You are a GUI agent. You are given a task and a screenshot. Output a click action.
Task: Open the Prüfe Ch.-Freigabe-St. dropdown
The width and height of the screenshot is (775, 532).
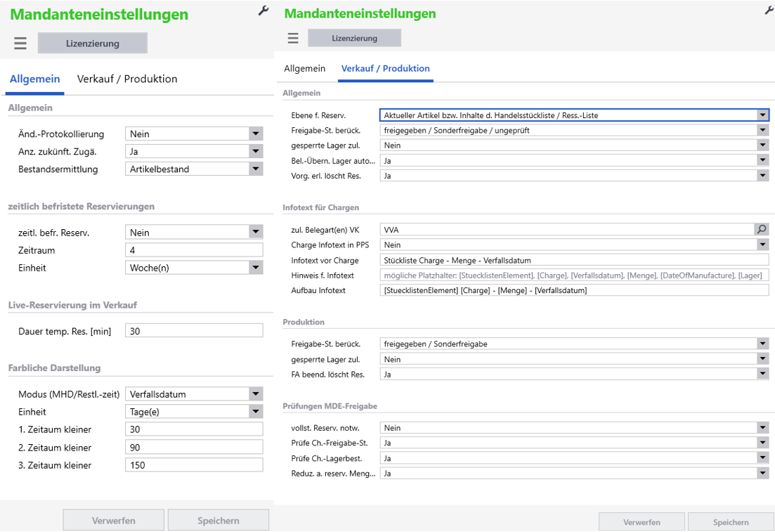click(762, 443)
